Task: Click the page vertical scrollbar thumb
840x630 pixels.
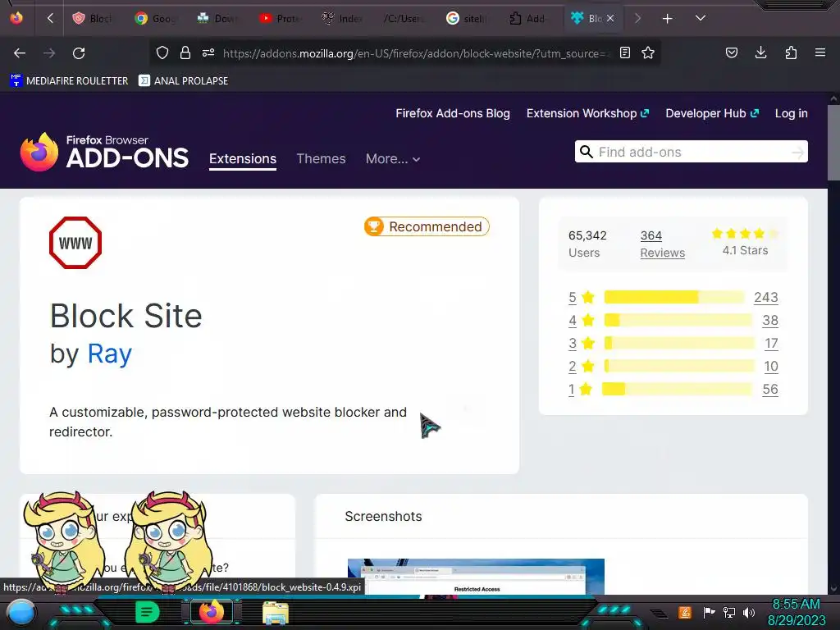Action: tap(833, 143)
